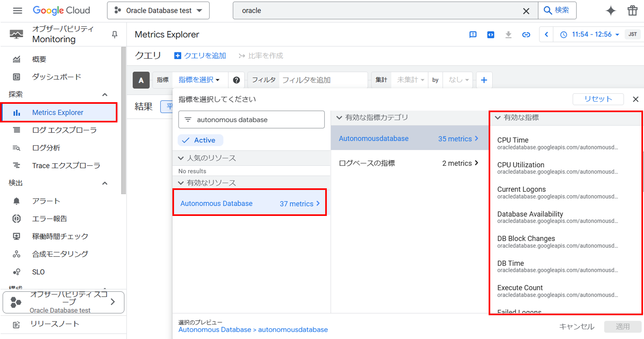Select the Autonomousdatabase 35 metrics category
Screen dimensions: 644x339
pos(409,138)
